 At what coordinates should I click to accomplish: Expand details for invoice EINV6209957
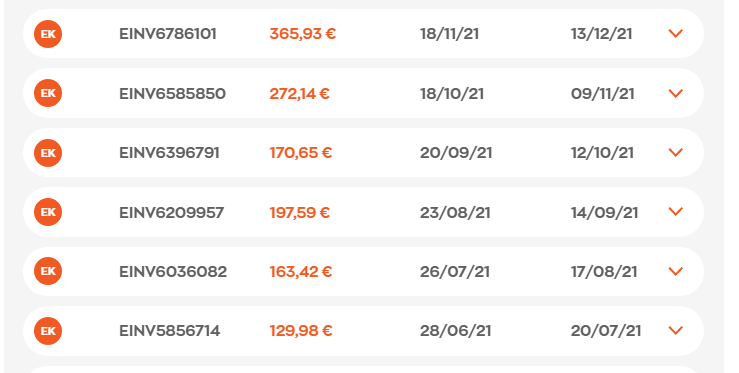[676, 212]
